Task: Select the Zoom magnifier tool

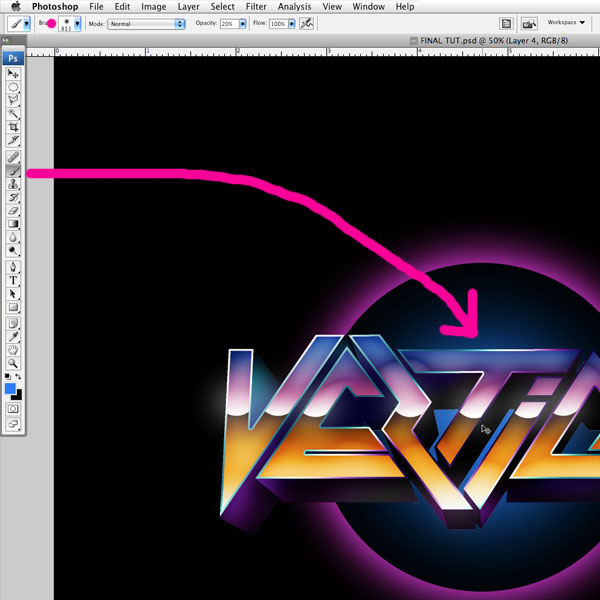Action: (14, 363)
